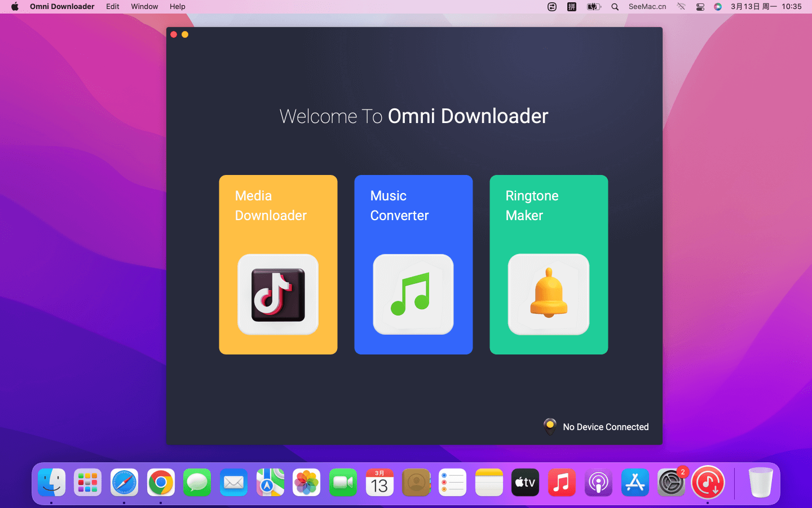This screenshot has width=812, height=508.
Task: Open the Apple menu
Action: 15,7
